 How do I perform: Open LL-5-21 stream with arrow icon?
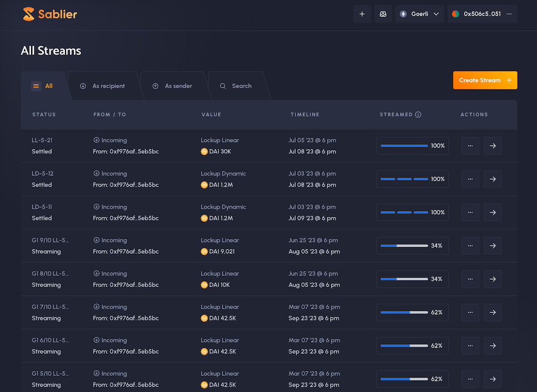click(492, 146)
